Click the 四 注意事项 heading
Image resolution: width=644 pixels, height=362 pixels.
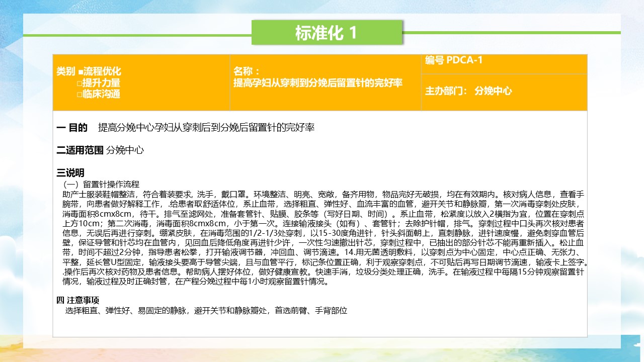point(77,300)
